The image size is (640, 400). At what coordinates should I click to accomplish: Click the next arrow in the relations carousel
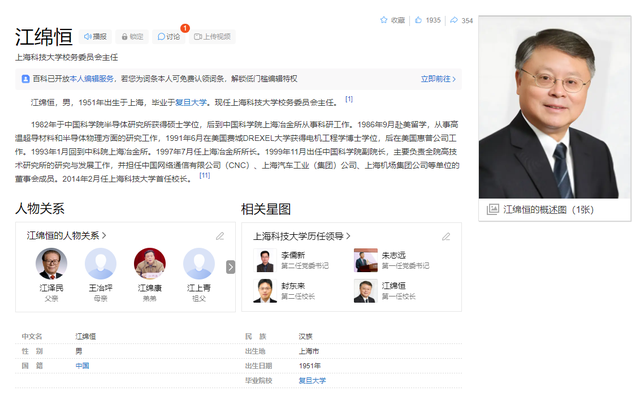tap(231, 267)
